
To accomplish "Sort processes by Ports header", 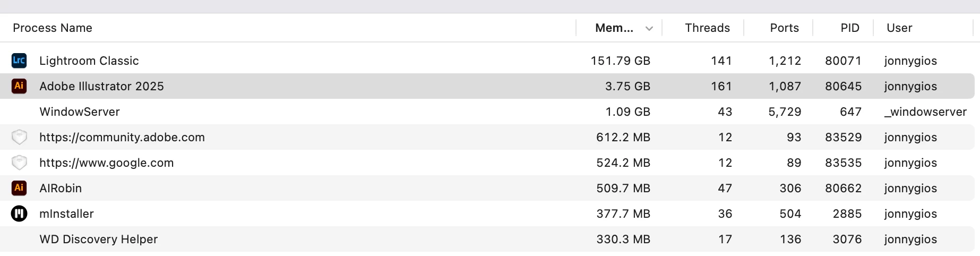I will (784, 28).
